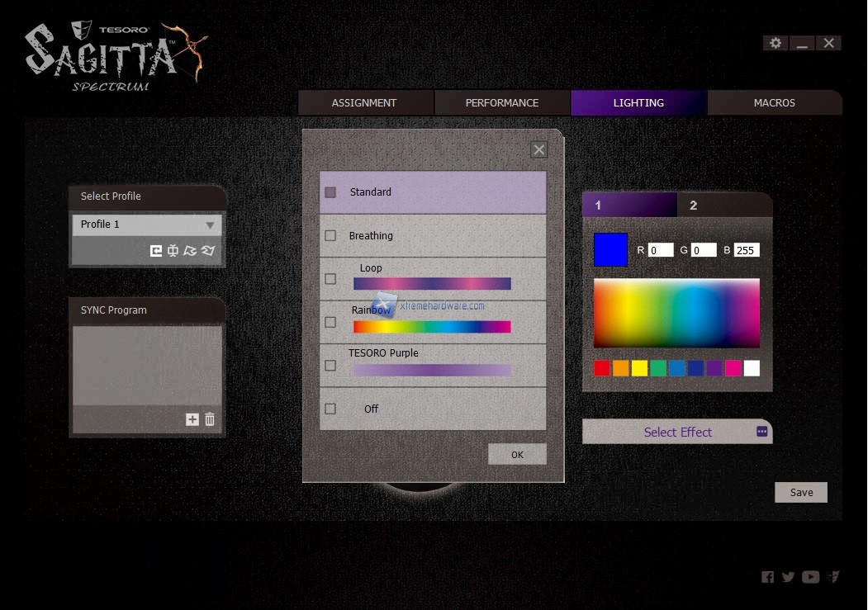Select the TESORO Purple checkbox
Screen dimensions: 868x610
330,365
